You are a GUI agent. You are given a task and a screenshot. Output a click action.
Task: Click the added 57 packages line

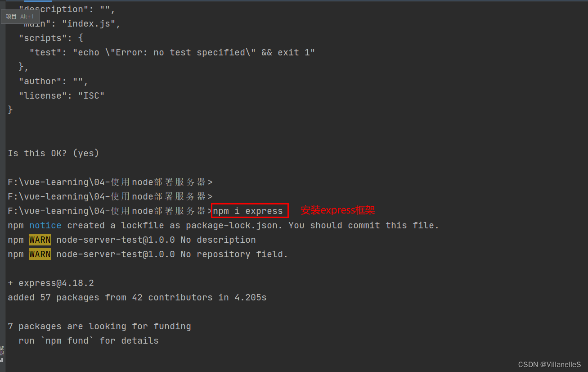pos(137,297)
